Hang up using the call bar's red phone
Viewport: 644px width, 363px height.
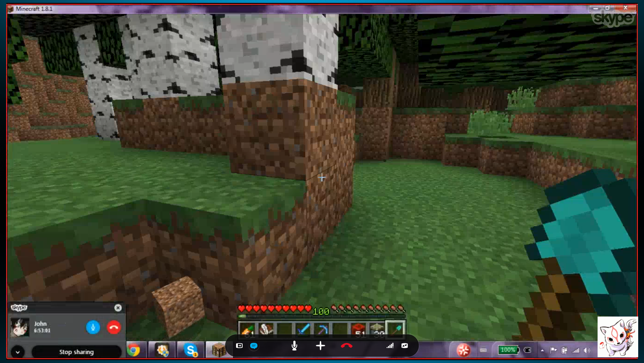346,346
